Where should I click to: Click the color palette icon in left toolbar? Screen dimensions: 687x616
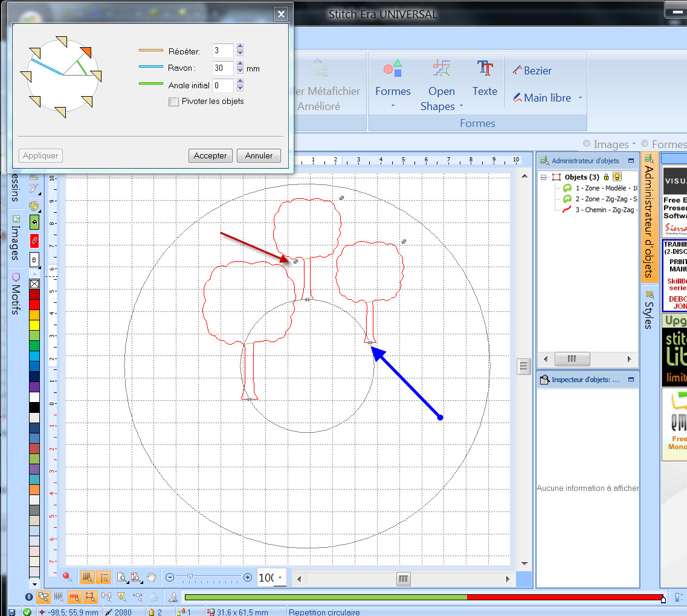[x=34, y=206]
